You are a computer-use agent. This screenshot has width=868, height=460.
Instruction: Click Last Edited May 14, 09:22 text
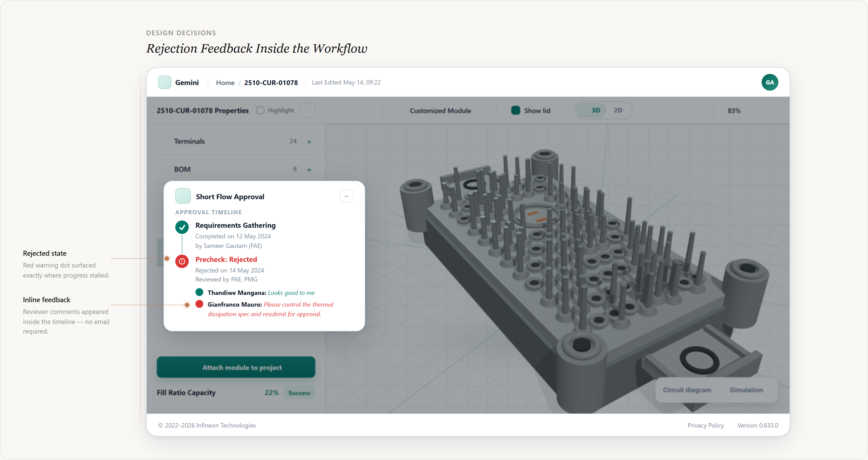pos(346,83)
